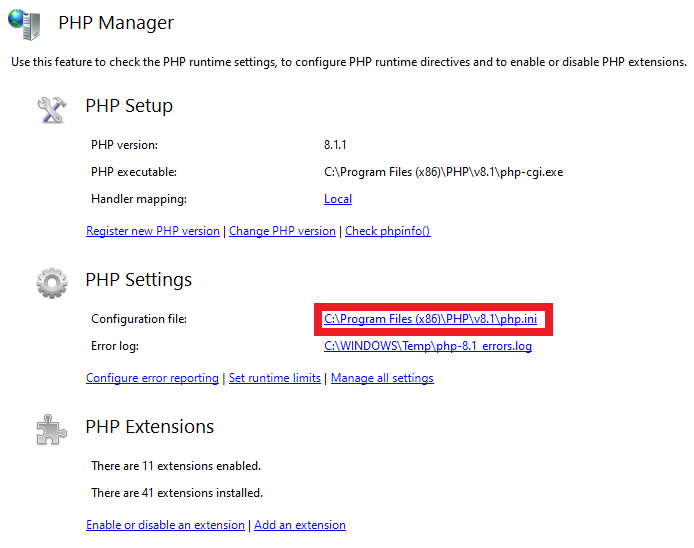Click 'There are 11 extensions enabled.' text
694x548 pixels.
(176, 466)
